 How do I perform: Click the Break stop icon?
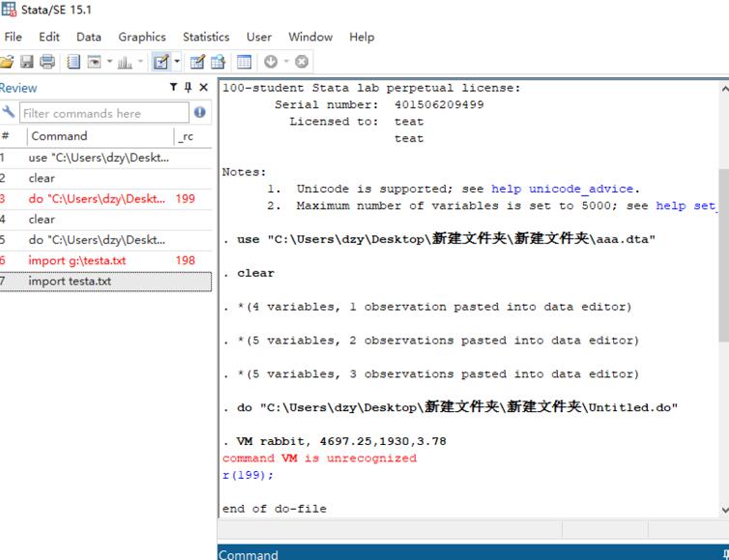tap(302, 61)
